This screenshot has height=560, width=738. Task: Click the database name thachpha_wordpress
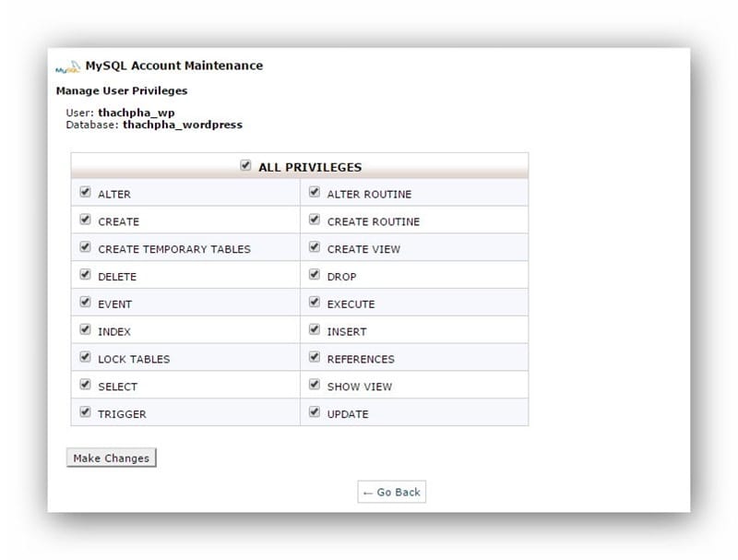[183, 125]
